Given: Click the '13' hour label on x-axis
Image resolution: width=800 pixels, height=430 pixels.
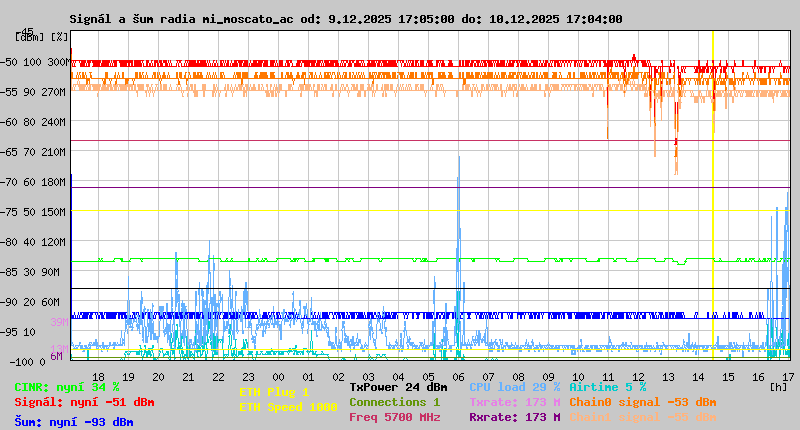Looking at the screenshot, I should click(668, 377).
